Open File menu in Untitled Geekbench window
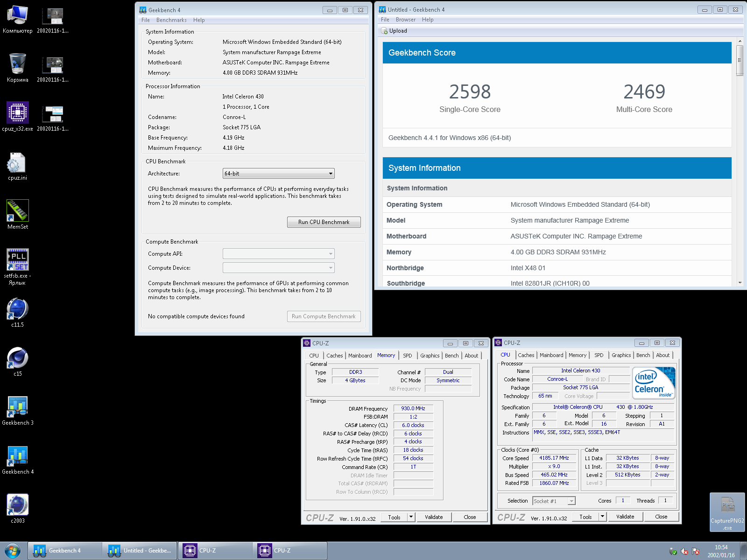This screenshot has width=747, height=560. pos(385,20)
